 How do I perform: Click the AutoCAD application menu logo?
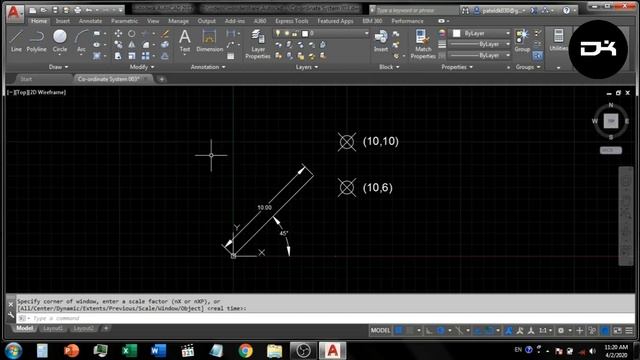[x=14, y=13]
